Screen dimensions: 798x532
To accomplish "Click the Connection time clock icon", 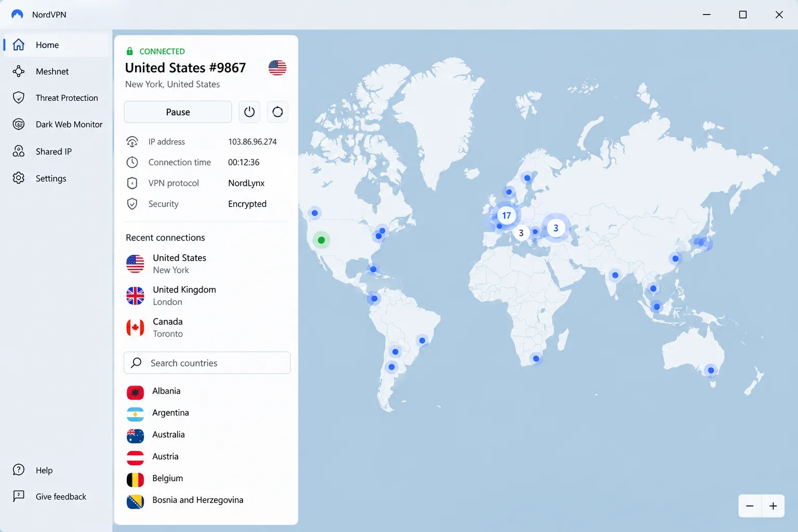I will 132,162.
